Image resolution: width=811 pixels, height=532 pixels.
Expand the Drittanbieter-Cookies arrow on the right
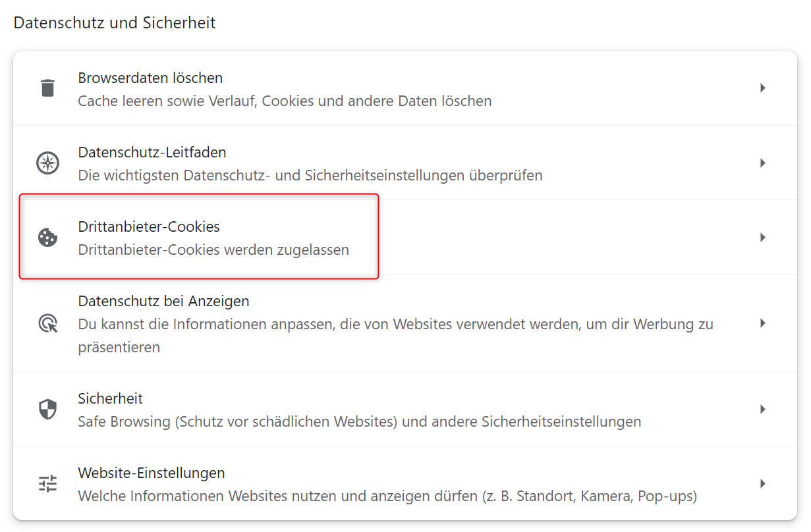point(762,237)
